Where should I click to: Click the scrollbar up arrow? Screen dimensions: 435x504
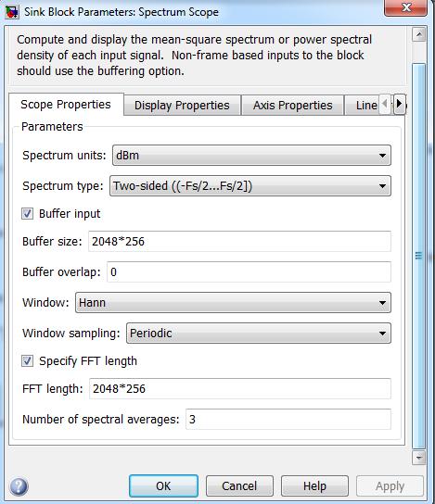[x=419, y=34]
